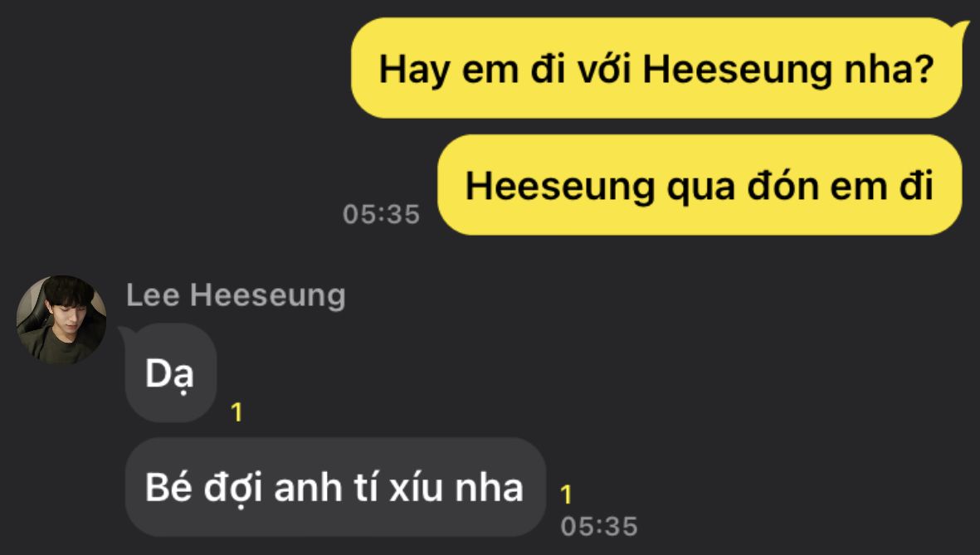The width and height of the screenshot is (980, 555).
Task: Click the word "Hay" in the first yellow message
Action: pos(414,70)
